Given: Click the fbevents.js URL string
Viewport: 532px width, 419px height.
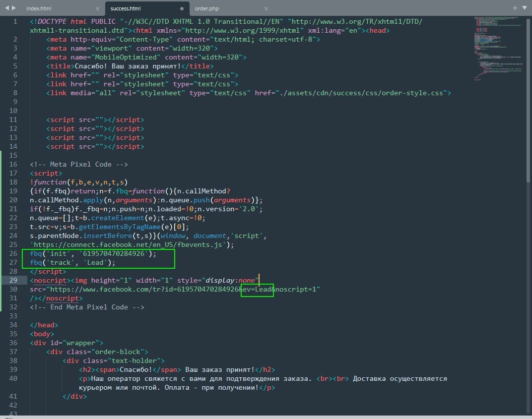Looking at the screenshot, I should [128, 245].
